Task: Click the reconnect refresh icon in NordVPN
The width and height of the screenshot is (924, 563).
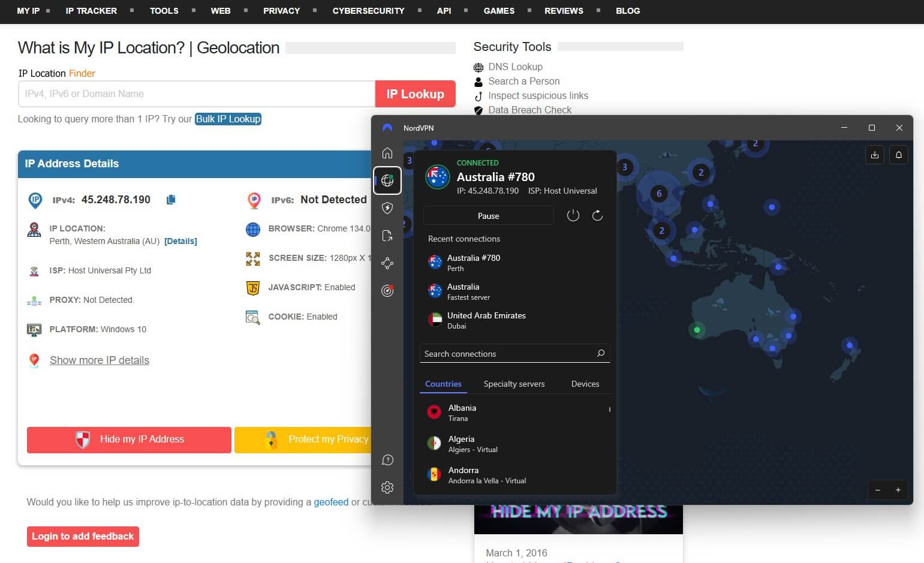Action: pos(597,215)
